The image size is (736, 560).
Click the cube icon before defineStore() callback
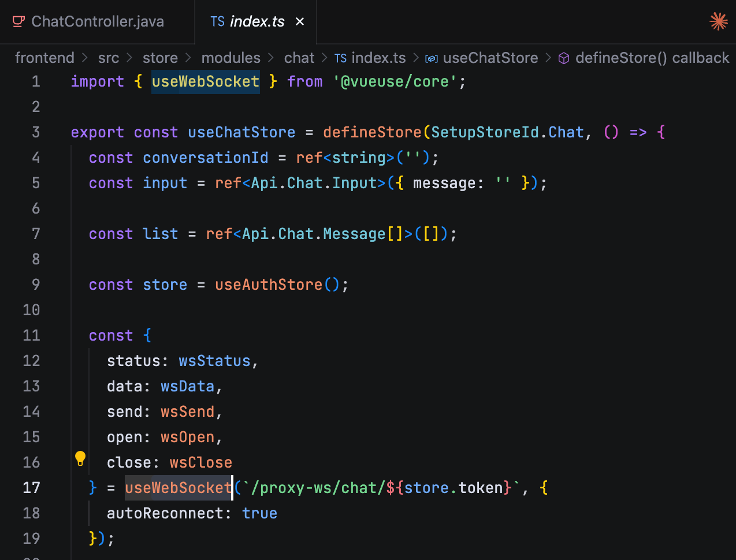pyautogui.click(x=564, y=58)
